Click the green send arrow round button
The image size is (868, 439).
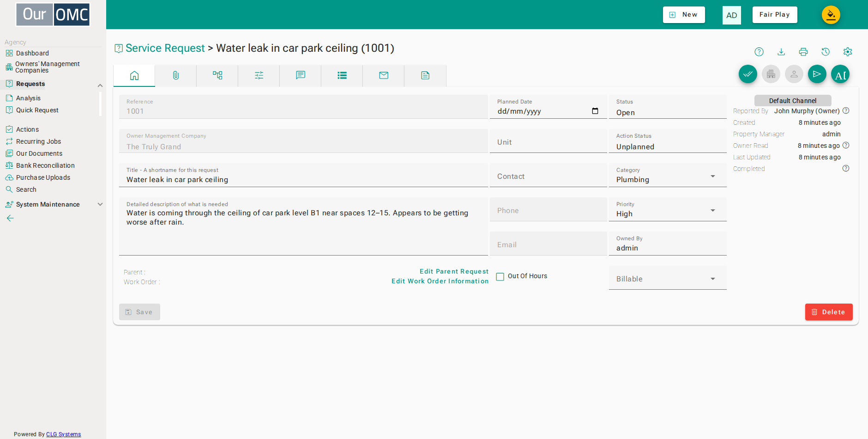pos(817,74)
